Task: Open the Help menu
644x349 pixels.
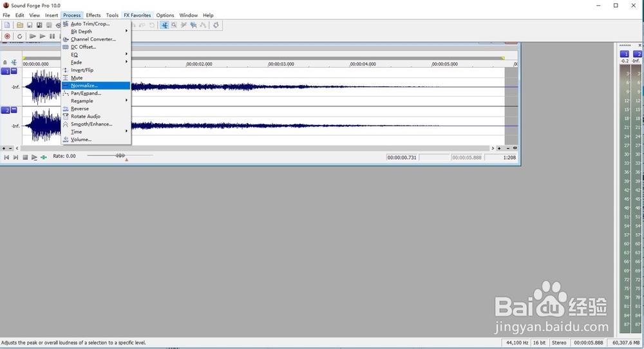Action: pyautogui.click(x=208, y=15)
